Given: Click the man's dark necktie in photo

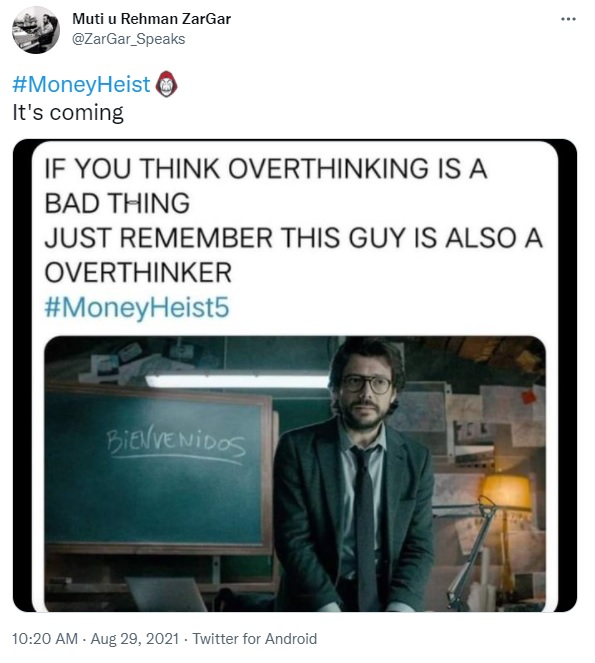Looking at the screenshot, I should click(x=364, y=520).
